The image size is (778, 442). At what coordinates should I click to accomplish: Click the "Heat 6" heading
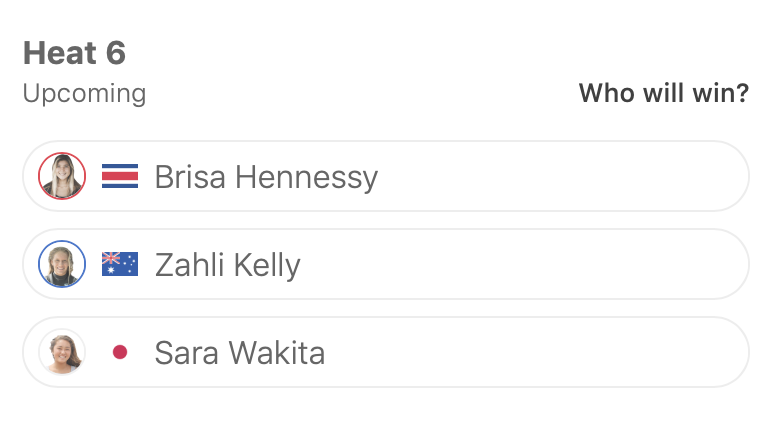pyautogui.click(x=74, y=53)
